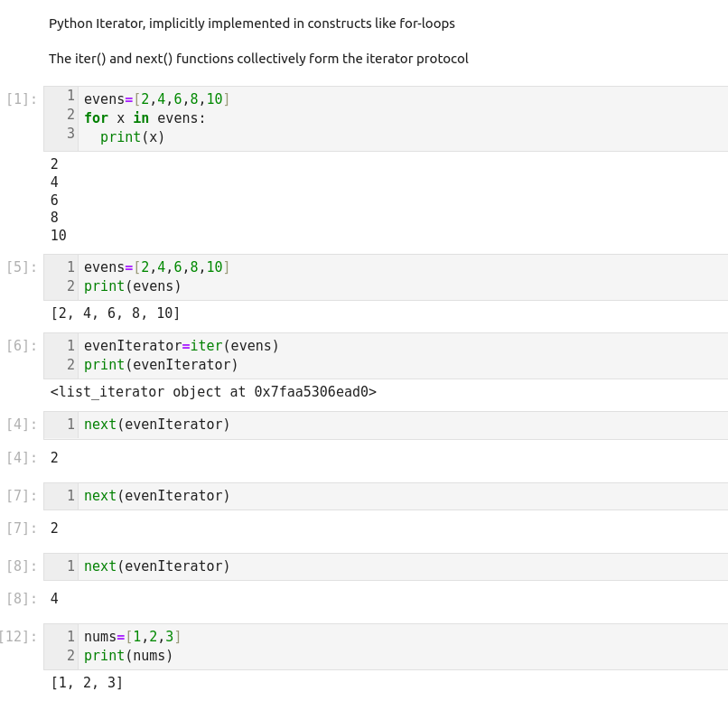The height and width of the screenshot is (701, 728).
Task: Click the print(x) line in first cell
Action: 132,137
